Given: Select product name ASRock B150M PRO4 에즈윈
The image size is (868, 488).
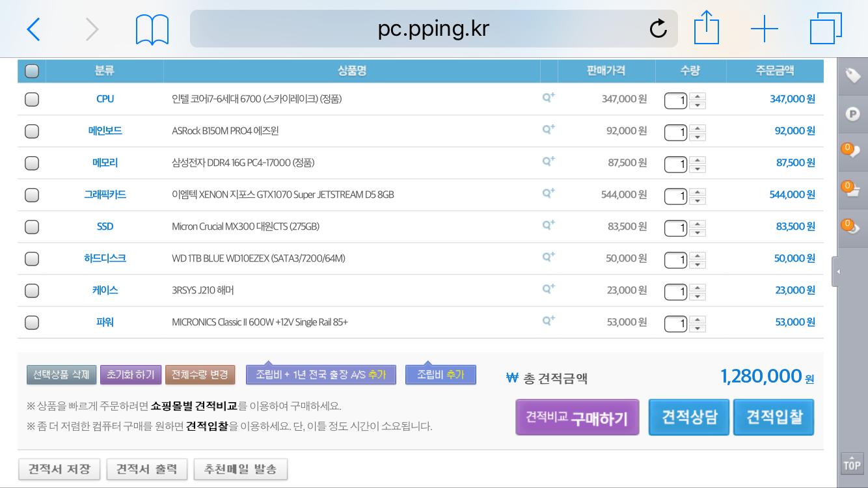Looking at the screenshot, I should click(x=225, y=131).
